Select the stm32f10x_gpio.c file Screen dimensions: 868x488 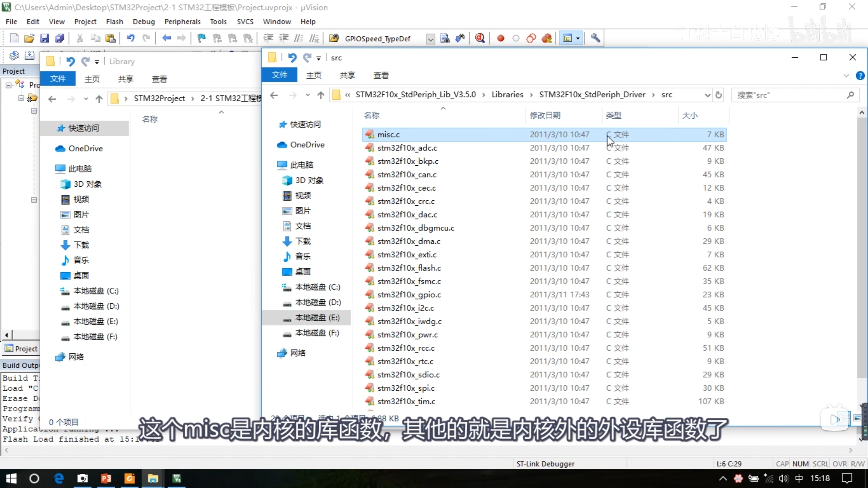(409, 294)
